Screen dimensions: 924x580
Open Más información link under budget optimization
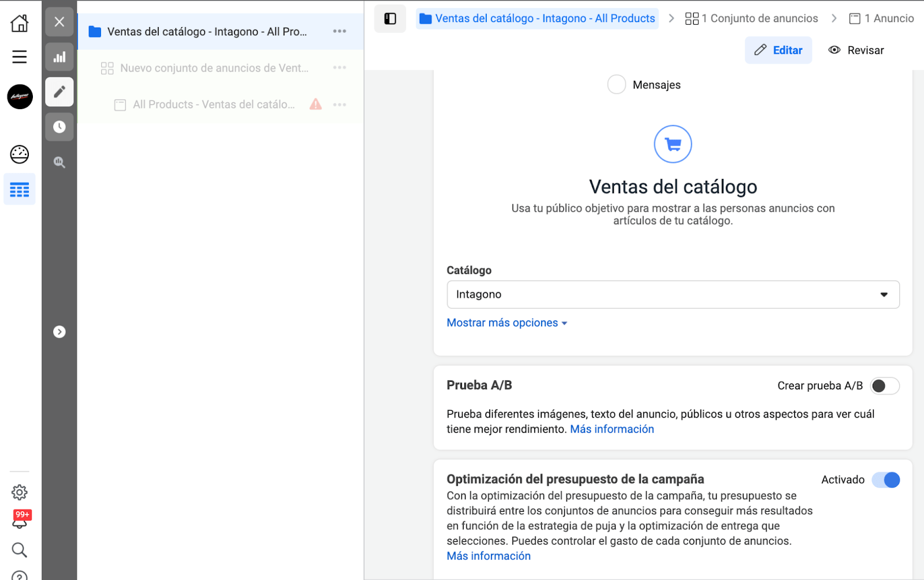coord(489,556)
